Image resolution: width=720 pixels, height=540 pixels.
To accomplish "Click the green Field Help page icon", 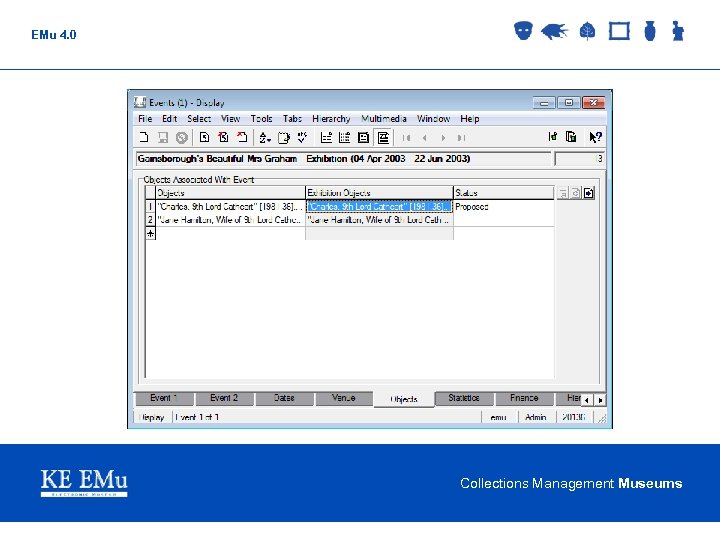I will [571, 136].
